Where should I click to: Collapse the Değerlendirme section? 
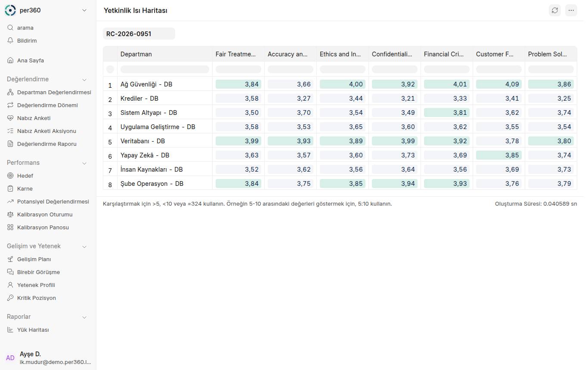(x=84, y=80)
